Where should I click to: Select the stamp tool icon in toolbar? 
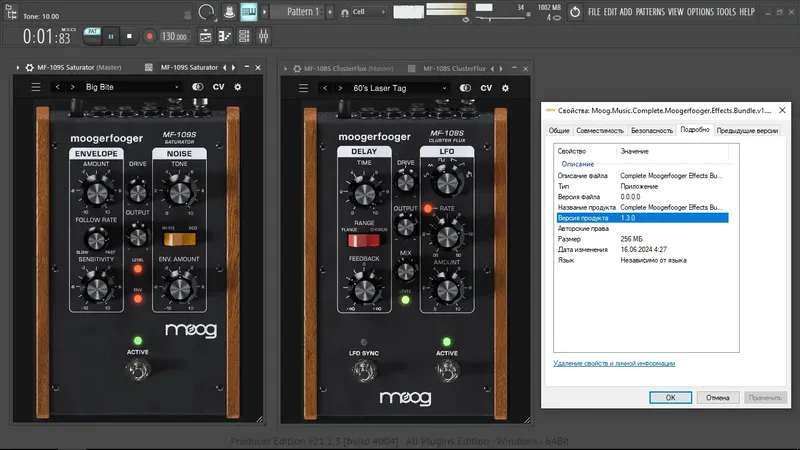229,12
